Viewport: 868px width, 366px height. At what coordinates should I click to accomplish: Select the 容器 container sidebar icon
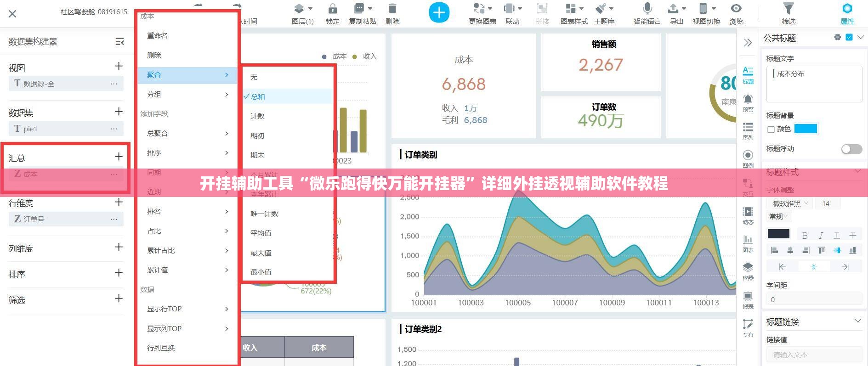coord(748,272)
